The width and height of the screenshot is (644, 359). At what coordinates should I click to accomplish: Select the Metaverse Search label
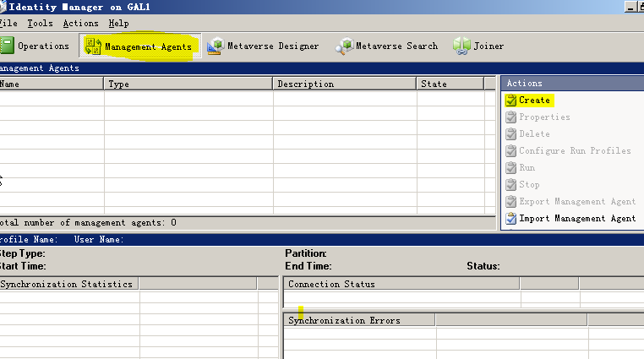396,46
